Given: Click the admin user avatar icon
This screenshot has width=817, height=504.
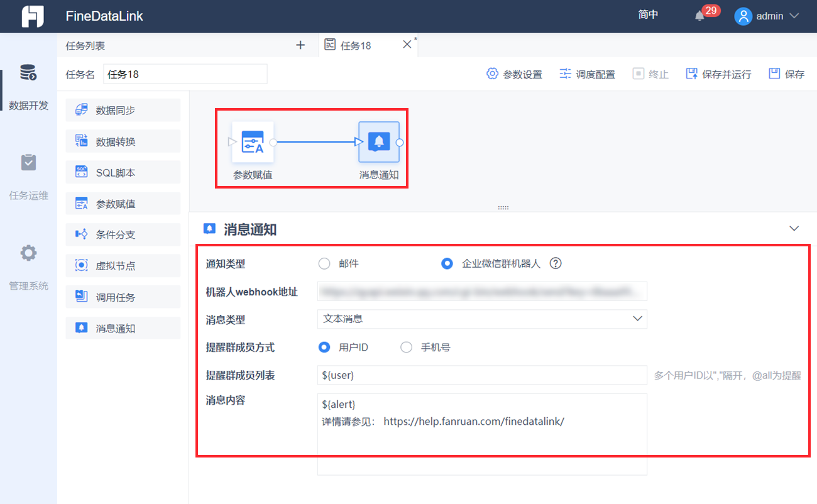Looking at the screenshot, I should pyautogui.click(x=743, y=16).
